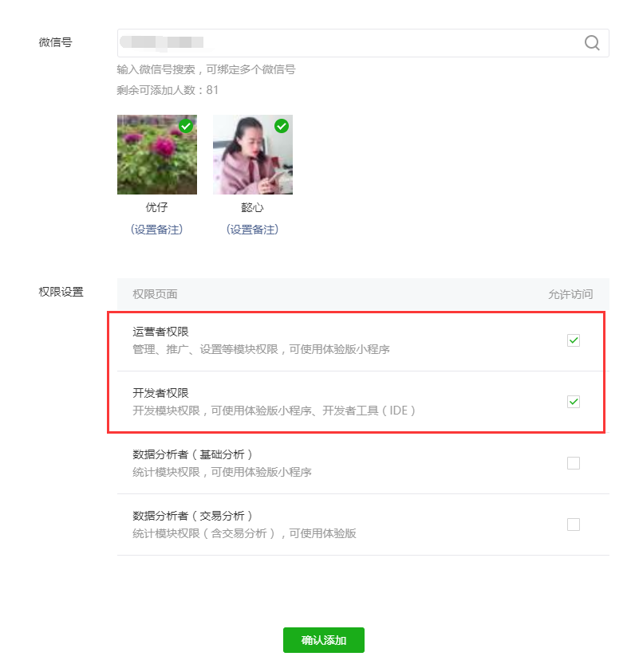The width and height of the screenshot is (635, 672).
Task: Click 设置备注 link under 优仔
Action: [x=157, y=230]
